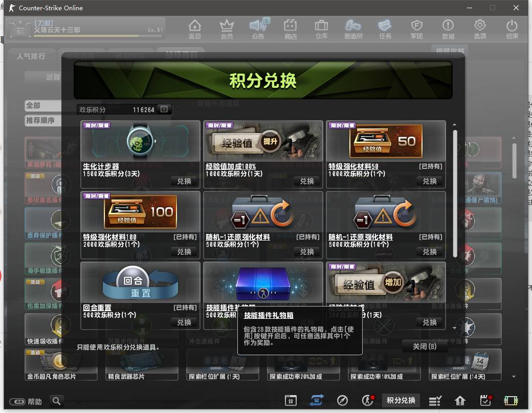Click the 技能插件礼物箱 blue box image

(263, 282)
